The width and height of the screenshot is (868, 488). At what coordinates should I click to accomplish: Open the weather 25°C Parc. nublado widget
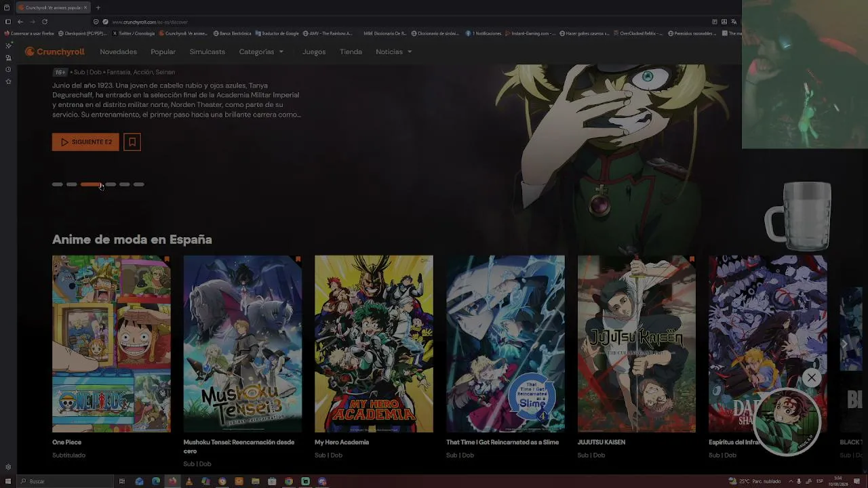(755, 481)
